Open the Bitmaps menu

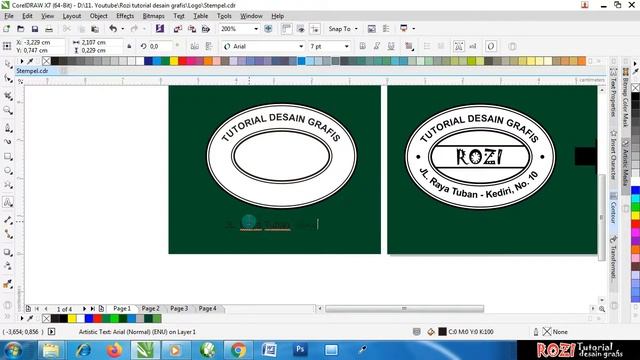click(153, 16)
